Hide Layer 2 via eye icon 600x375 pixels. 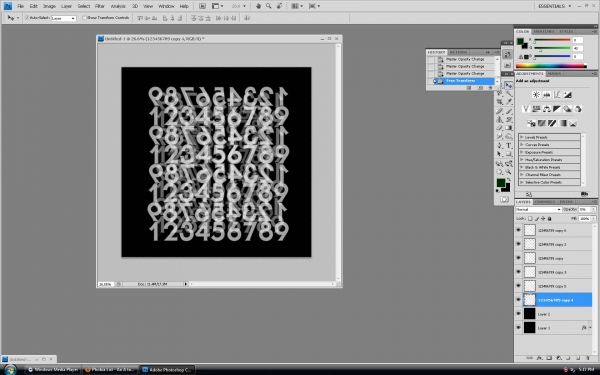point(518,314)
